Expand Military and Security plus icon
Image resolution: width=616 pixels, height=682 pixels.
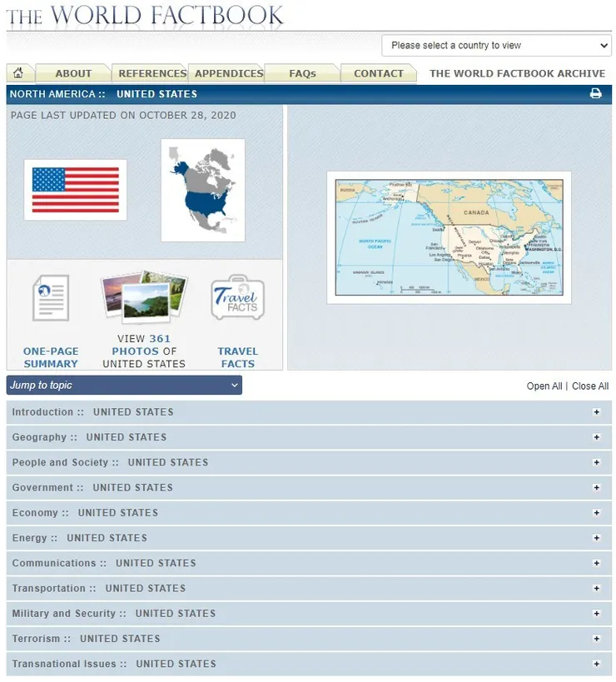coord(596,614)
